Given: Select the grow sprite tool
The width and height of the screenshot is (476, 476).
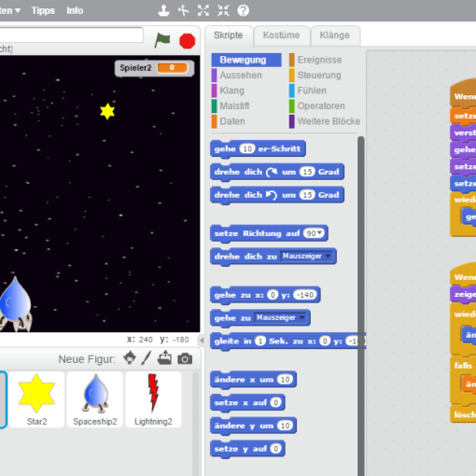Looking at the screenshot, I should (x=203, y=10).
